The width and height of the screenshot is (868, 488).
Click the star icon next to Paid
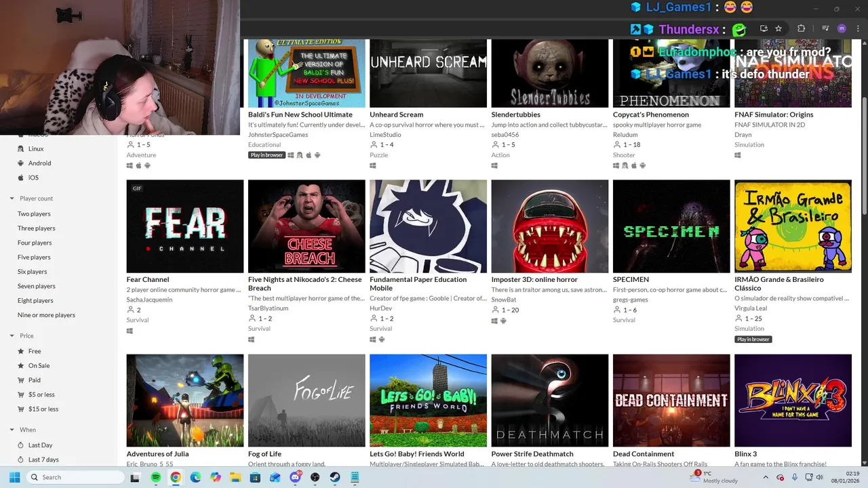21,380
